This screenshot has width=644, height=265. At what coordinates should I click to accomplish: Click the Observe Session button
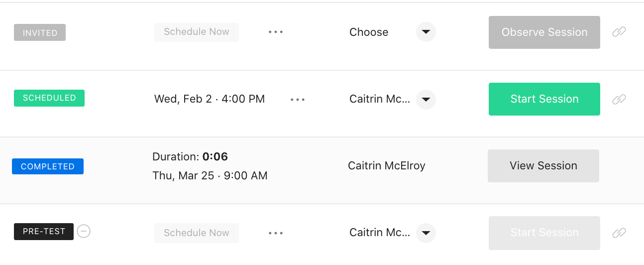point(544,32)
